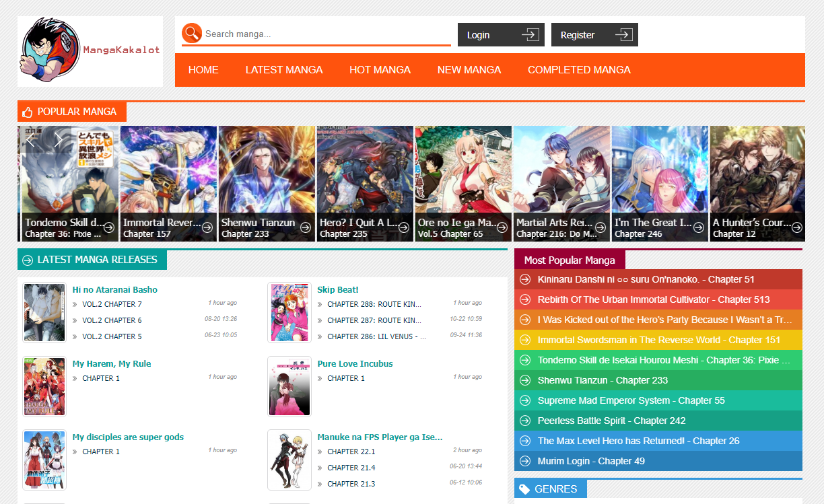Open My disciples are super gods link
Image resolution: width=824 pixels, height=504 pixels.
128,437
